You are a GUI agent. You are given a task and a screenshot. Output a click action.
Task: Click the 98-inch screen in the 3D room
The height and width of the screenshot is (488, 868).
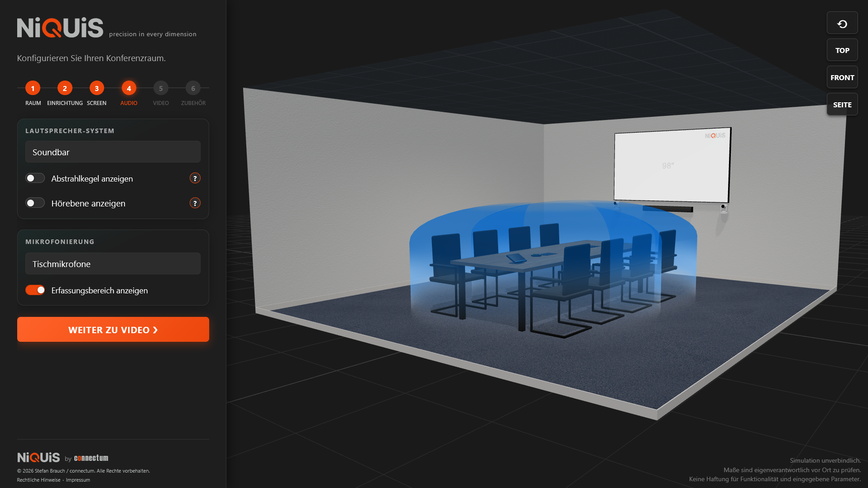tap(672, 166)
